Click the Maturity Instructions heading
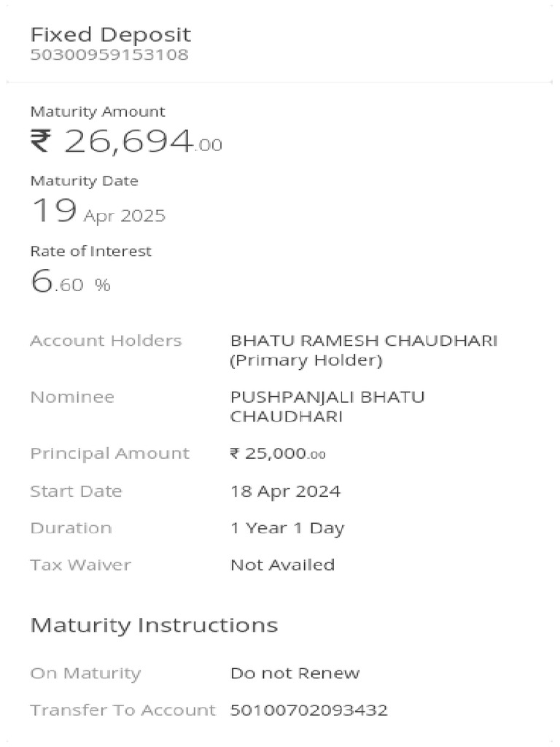 tap(154, 625)
